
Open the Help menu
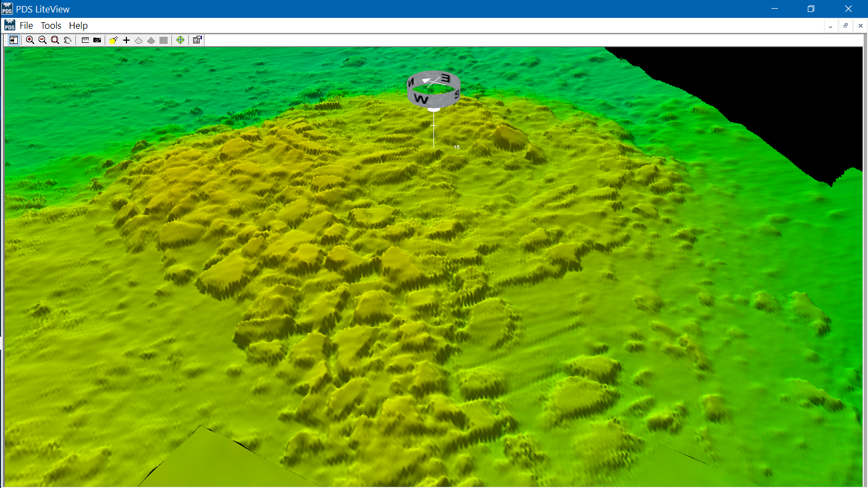coord(78,25)
